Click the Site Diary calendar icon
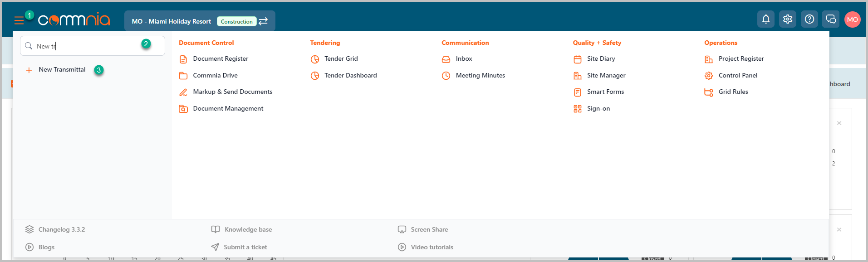This screenshot has width=868, height=262. [578, 59]
